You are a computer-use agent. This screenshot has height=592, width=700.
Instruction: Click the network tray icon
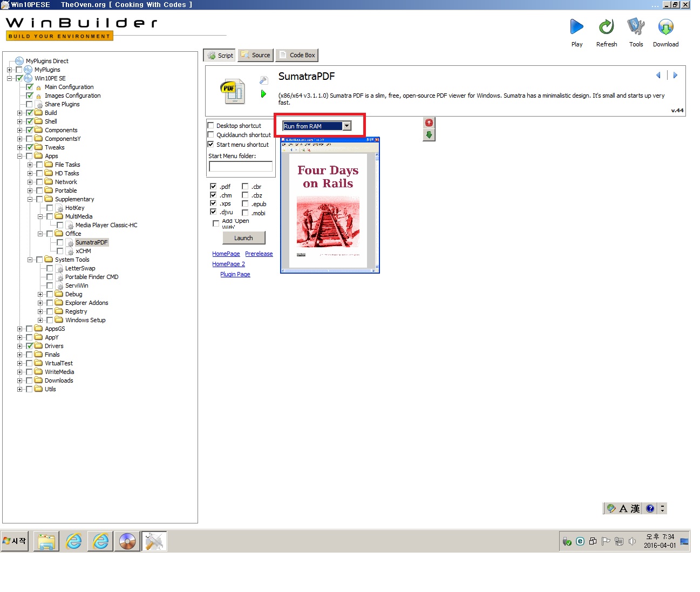pos(619,541)
